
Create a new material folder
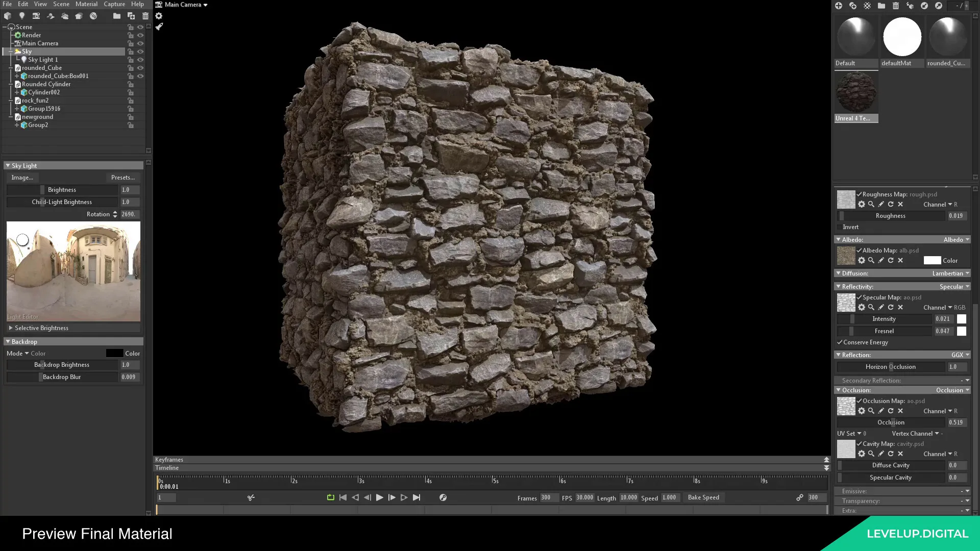pos(881,6)
